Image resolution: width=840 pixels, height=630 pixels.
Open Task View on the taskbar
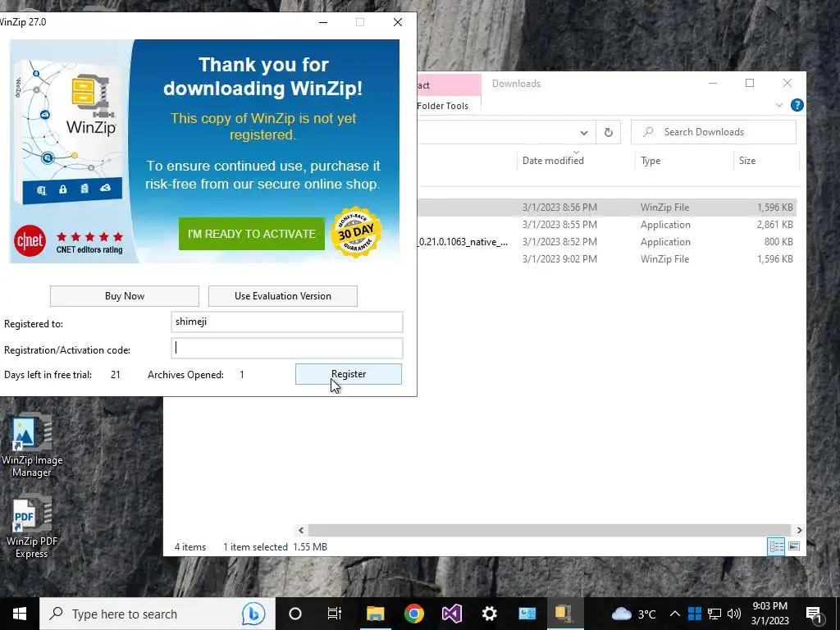point(335,614)
